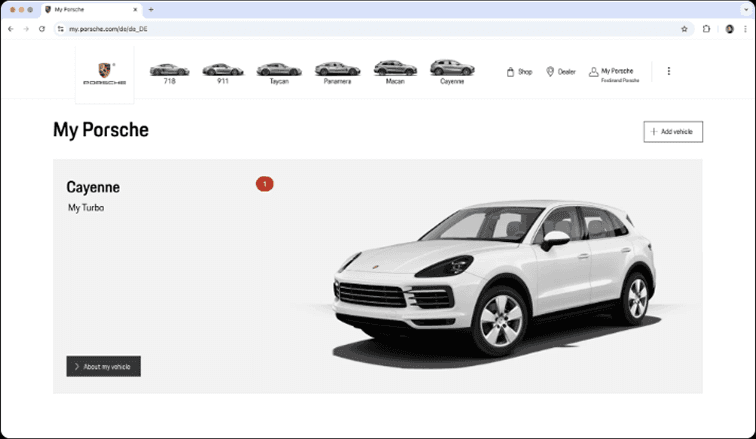Close the My Porsche tab

point(135,10)
